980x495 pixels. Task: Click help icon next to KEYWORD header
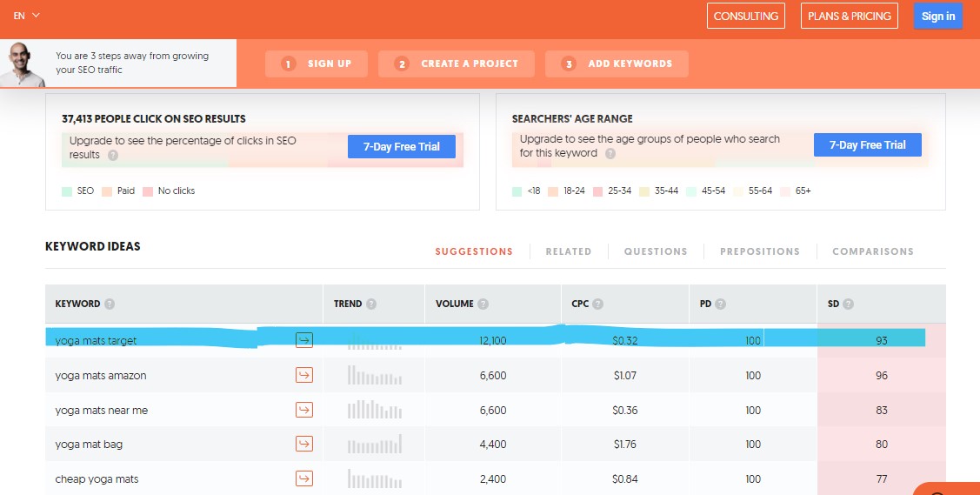(x=110, y=304)
